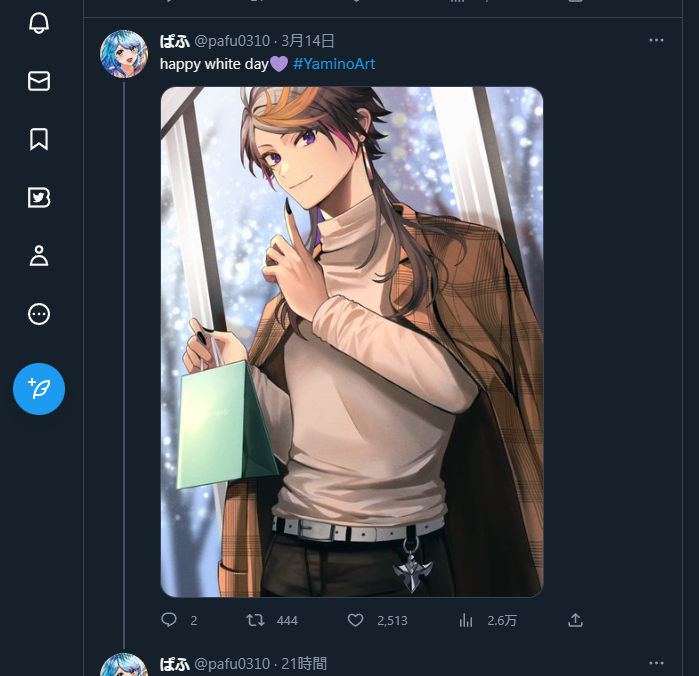Click ぱふ avatar on the first tweet
Viewport: 699px width, 676px height.
124,54
